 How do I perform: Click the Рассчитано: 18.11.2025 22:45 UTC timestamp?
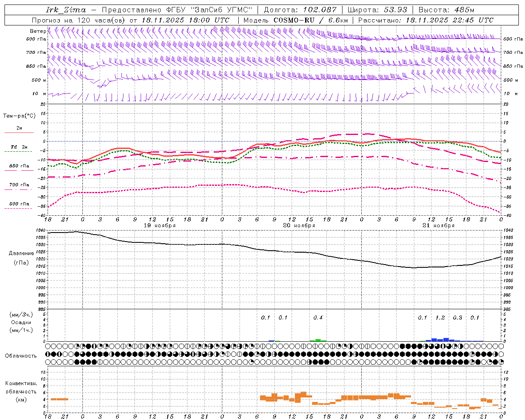(426, 20)
